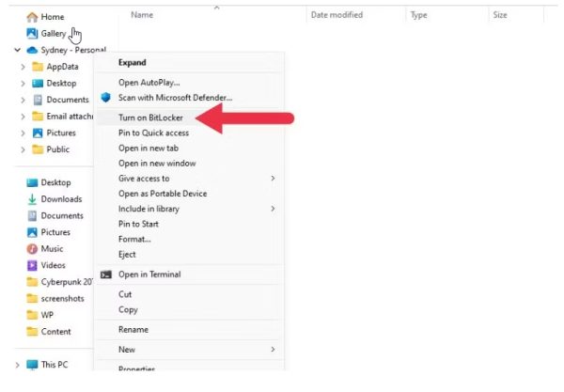Click the This PC monitor icon
564x392 pixels.
[x=32, y=365]
